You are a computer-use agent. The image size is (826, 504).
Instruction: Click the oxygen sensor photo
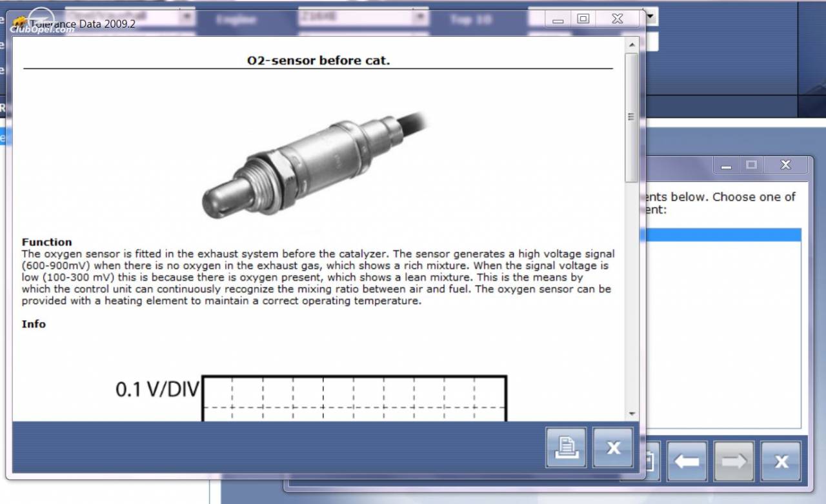point(315,165)
